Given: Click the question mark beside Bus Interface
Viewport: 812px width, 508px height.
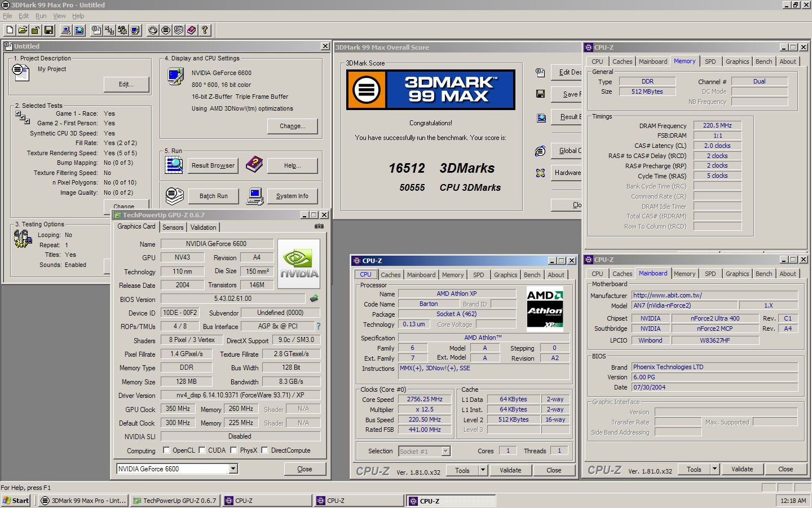Looking at the screenshot, I should 319,326.
